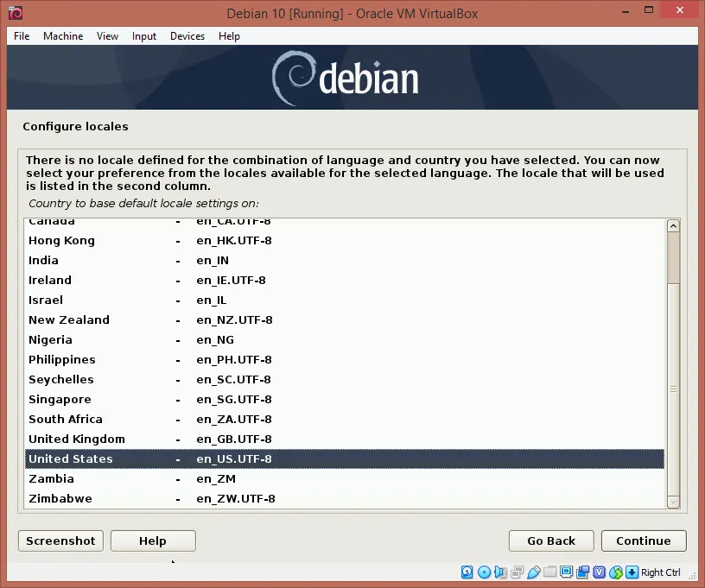Click the network adapters status icon
This screenshot has width=705, height=588.
(x=517, y=572)
